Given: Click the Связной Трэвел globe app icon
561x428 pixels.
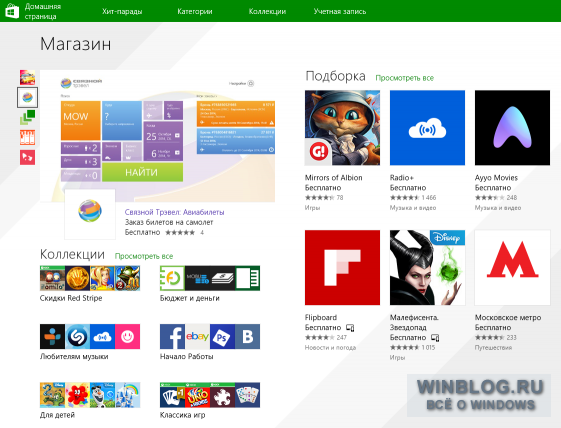Looking at the screenshot, I should (x=90, y=214).
